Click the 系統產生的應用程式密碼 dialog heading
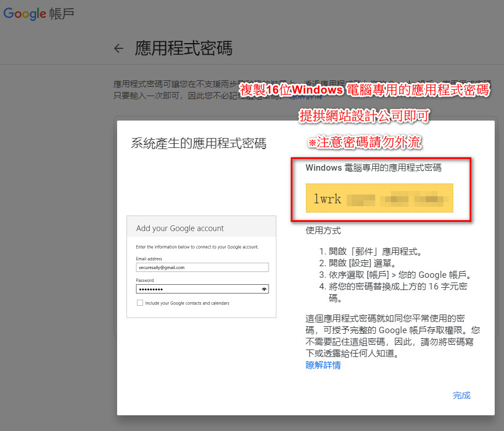This screenshot has height=431, width=504. pyautogui.click(x=198, y=143)
